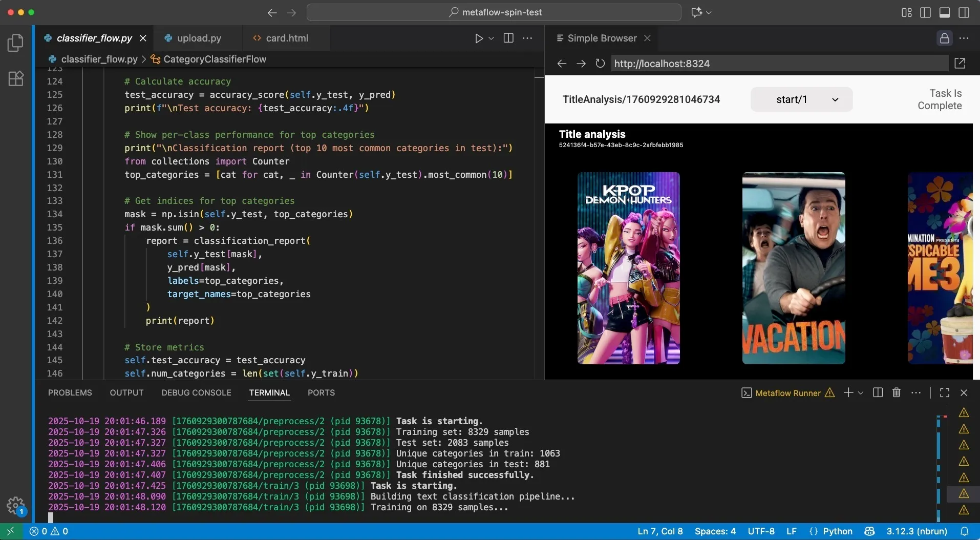980x540 pixels.
Task: Click the KPop Demon Hunters poster thumbnail
Action: pyautogui.click(x=629, y=268)
